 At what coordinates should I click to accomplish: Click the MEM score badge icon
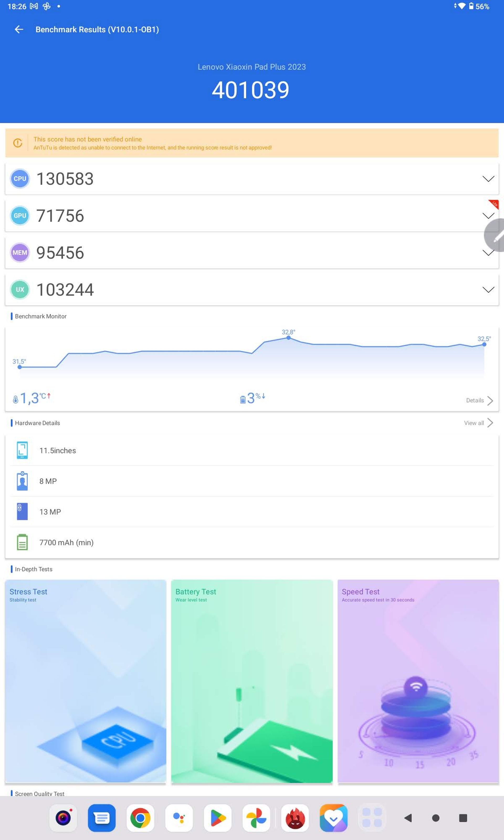(x=20, y=253)
